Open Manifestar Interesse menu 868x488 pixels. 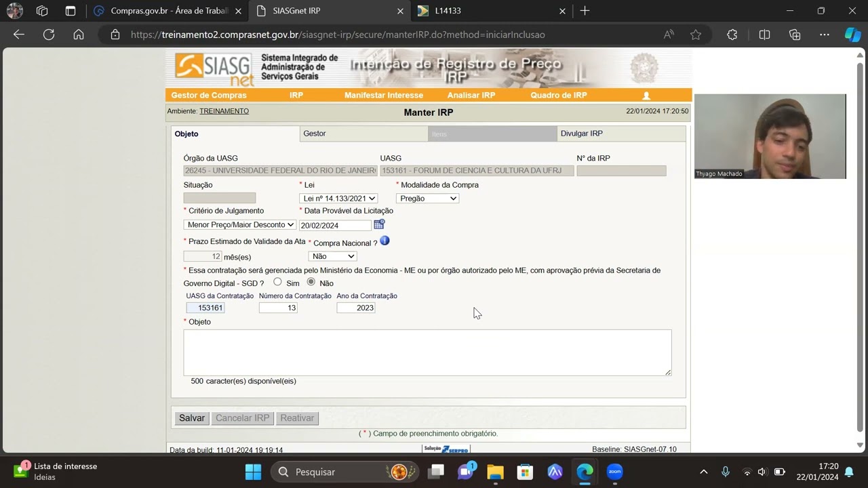tap(384, 96)
